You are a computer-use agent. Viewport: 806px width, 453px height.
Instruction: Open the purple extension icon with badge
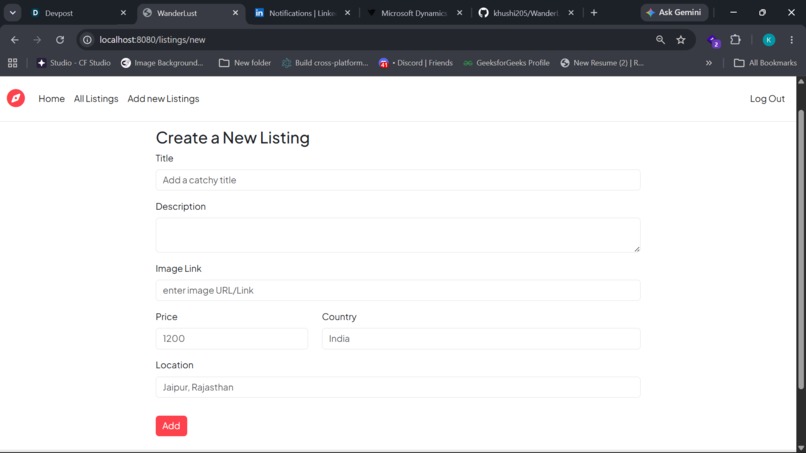tap(713, 41)
